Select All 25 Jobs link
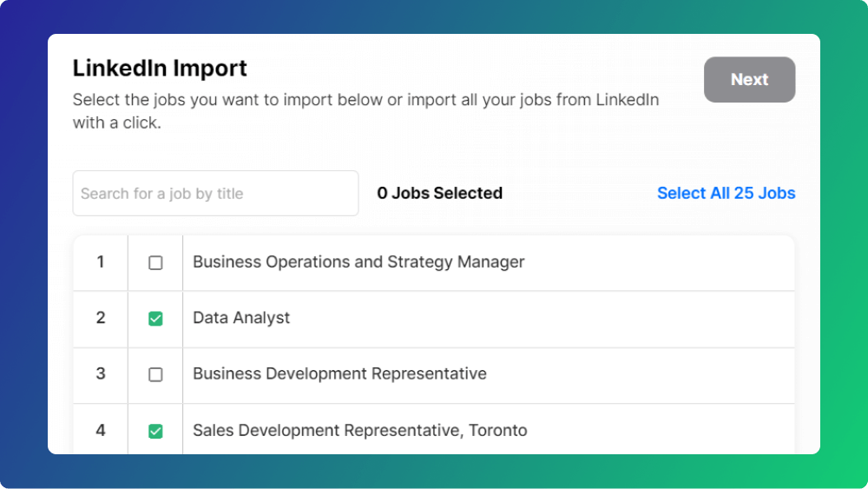 click(726, 193)
